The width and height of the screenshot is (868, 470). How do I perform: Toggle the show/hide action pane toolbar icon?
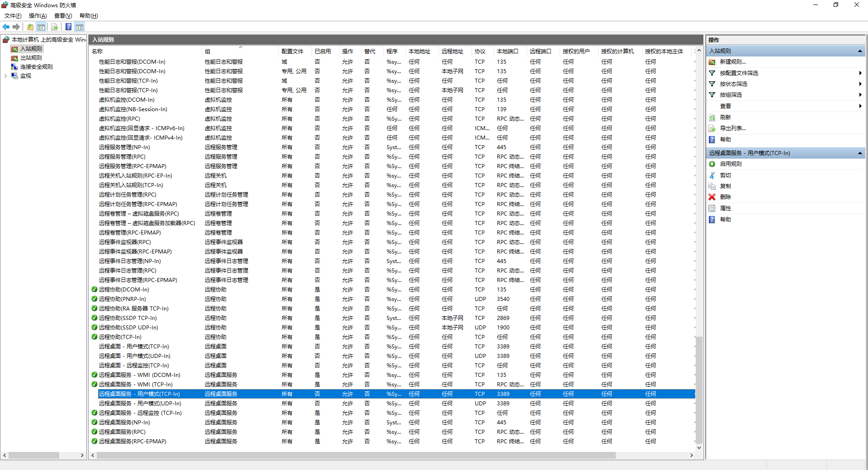pyautogui.click(x=80, y=27)
